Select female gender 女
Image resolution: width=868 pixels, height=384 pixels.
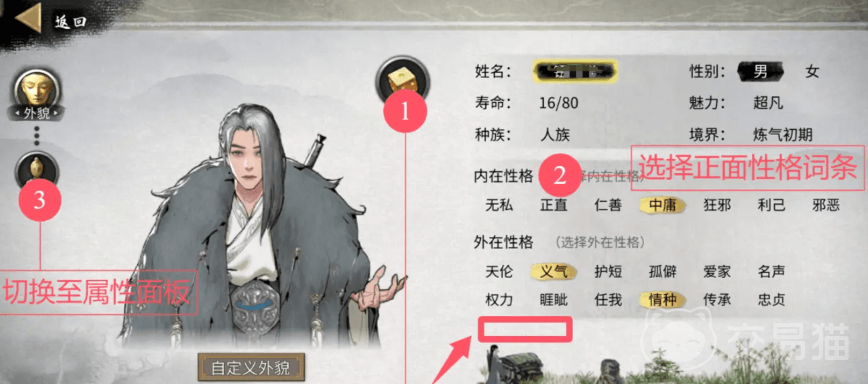click(x=812, y=71)
